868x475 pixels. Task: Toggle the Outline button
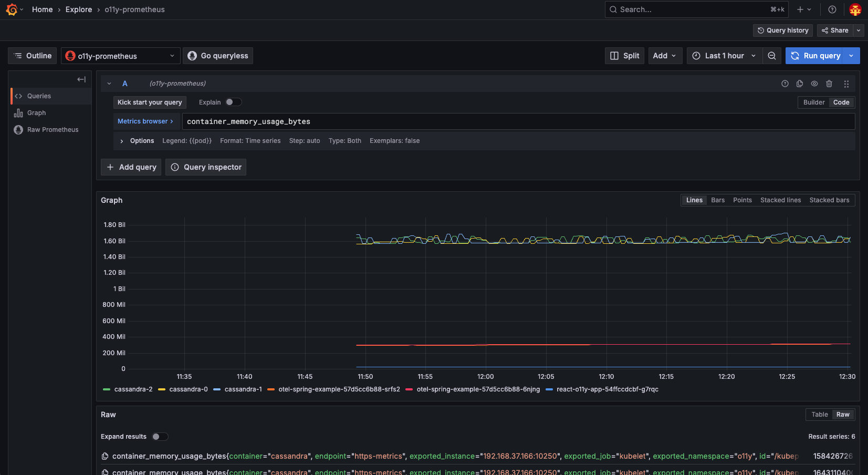tap(32, 56)
